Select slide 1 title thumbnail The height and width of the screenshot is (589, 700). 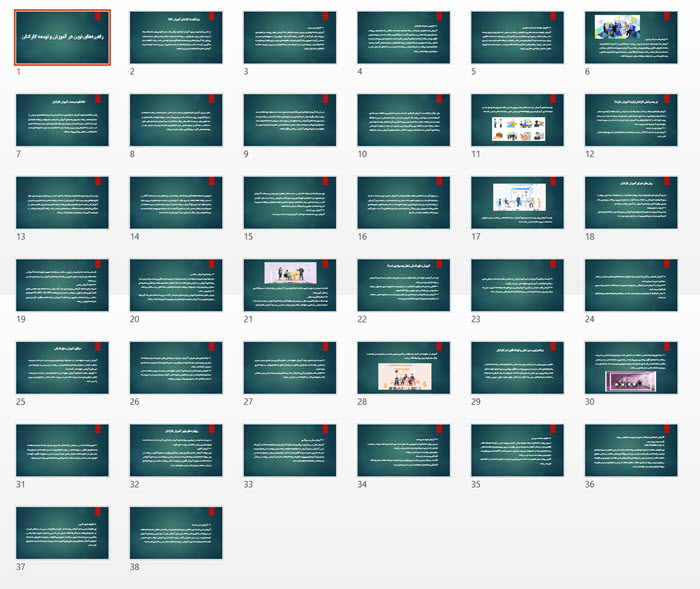tap(62, 38)
